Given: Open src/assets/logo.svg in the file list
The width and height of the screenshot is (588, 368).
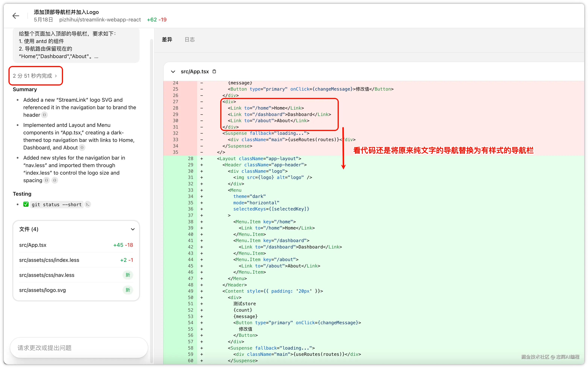Looking at the screenshot, I should pyautogui.click(x=43, y=290).
